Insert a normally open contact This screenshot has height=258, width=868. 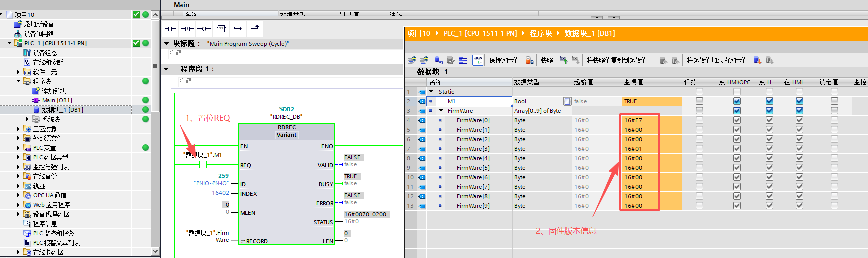pos(170,29)
